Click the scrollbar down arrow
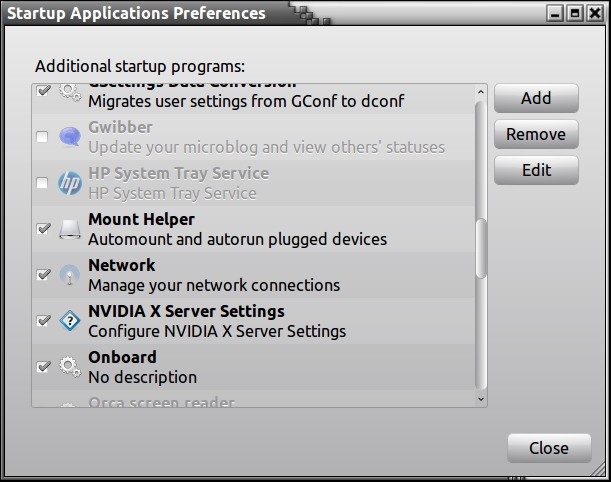 [481, 399]
